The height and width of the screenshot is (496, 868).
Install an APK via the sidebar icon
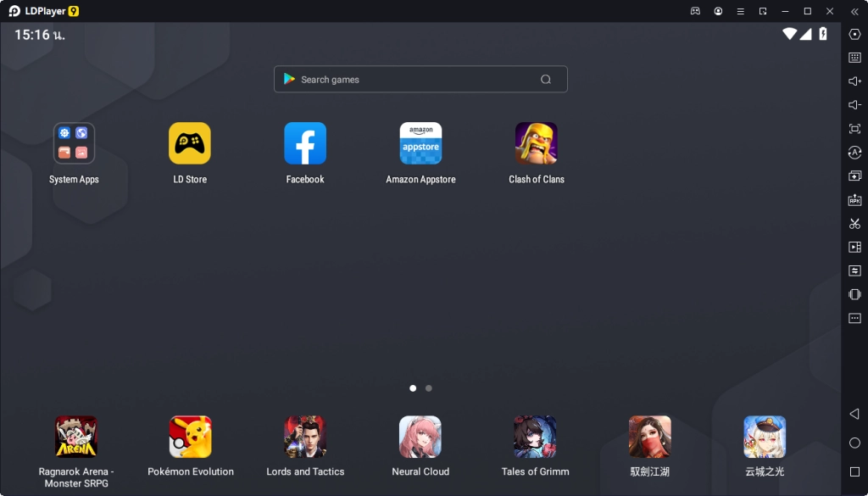tap(854, 199)
